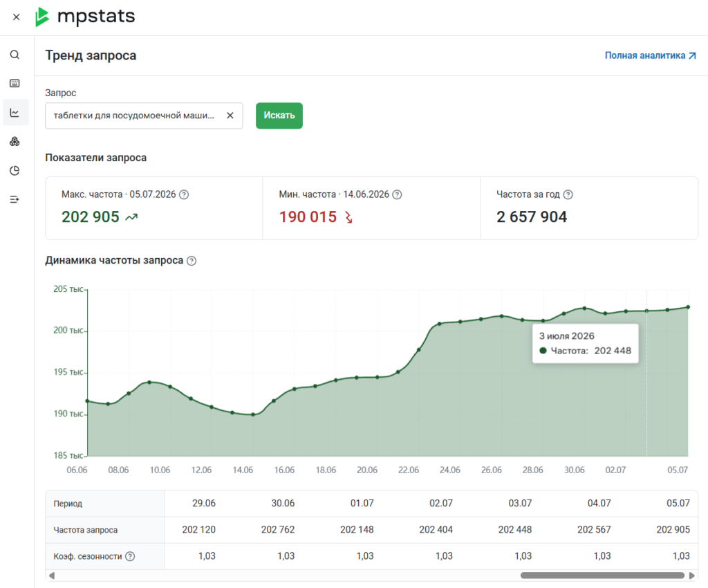708x588 pixels.
Task: Close the mpstats panel with X
Action: (17, 17)
